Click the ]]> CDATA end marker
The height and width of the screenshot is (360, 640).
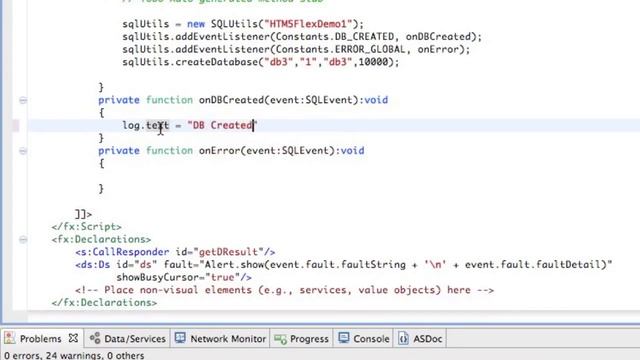pyautogui.click(x=84, y=214)
